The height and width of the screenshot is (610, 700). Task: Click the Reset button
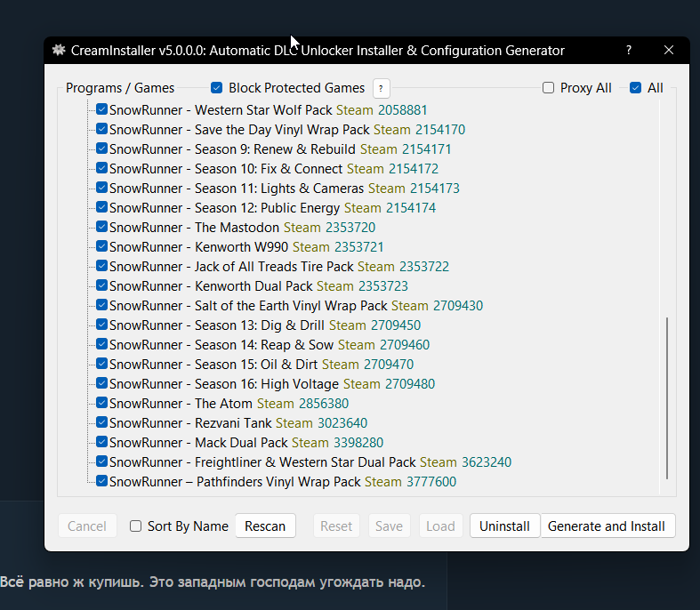tap(336, 526)
